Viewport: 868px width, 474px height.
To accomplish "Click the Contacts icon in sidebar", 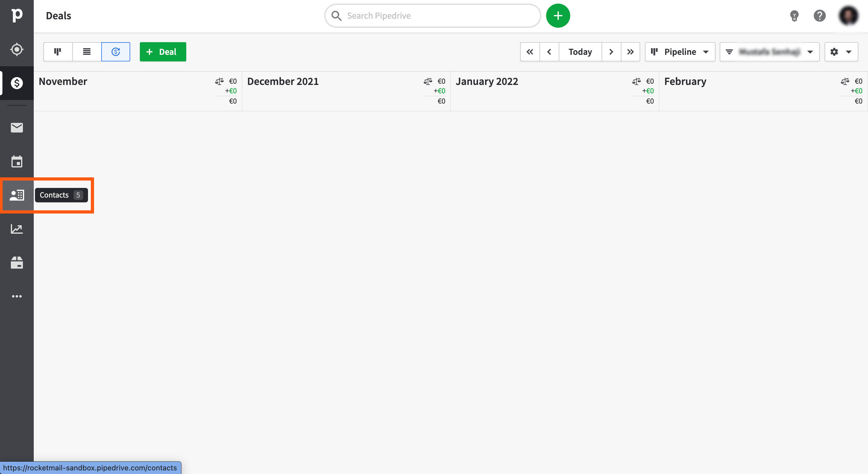I will [16, 195].
